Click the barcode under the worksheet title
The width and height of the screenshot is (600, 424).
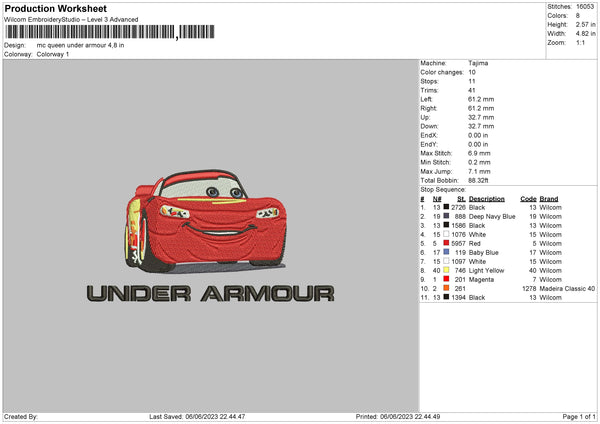pyautogui.click(x=110, y=32)
